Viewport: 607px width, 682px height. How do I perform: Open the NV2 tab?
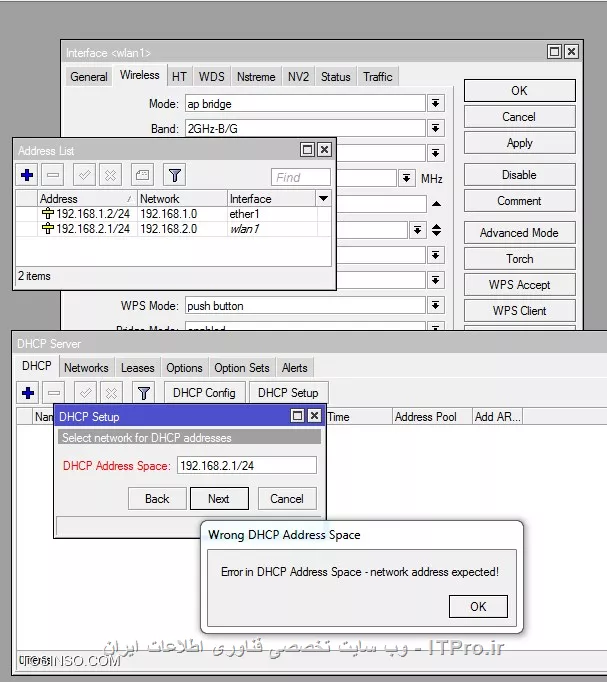pos(298,77)
